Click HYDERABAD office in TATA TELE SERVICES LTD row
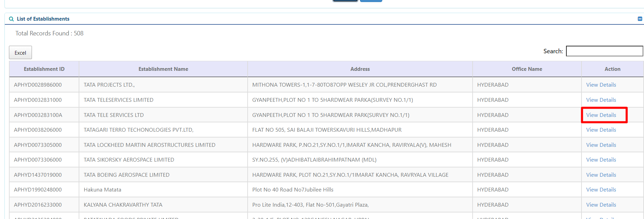The image size is (644, 219). click(x=493, y=115)
